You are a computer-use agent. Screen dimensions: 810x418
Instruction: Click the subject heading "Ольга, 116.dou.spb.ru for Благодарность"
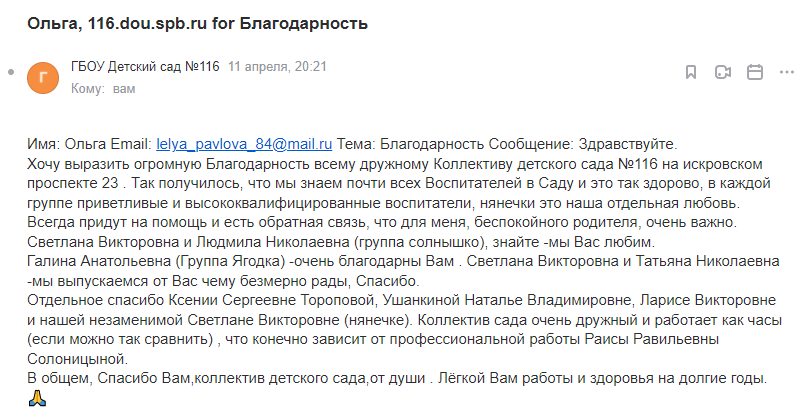coord(197,24)
